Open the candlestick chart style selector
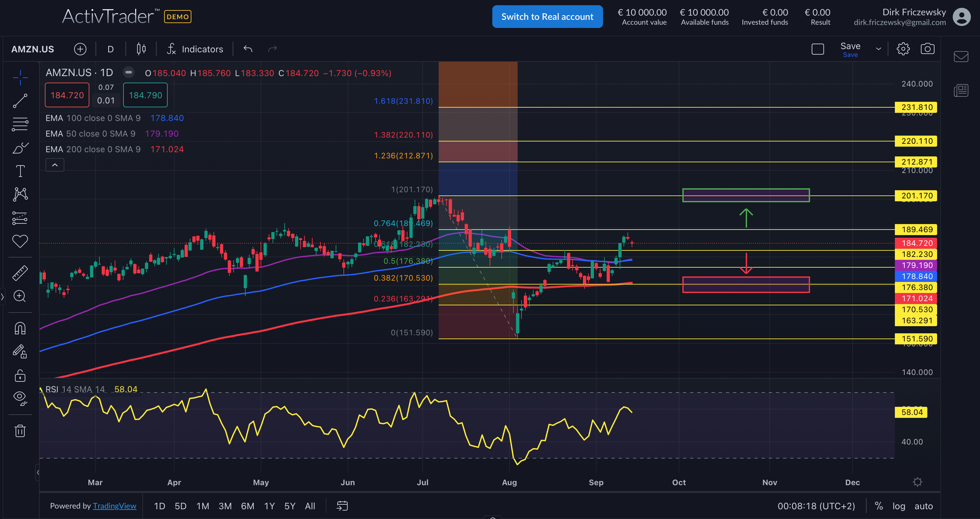 (x=141, y=49)
